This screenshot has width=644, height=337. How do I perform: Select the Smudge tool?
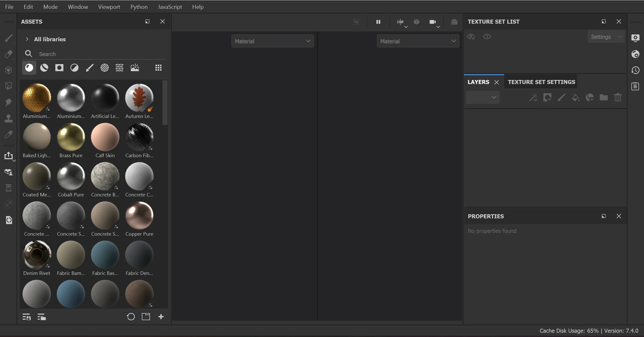tap(8, 102)
